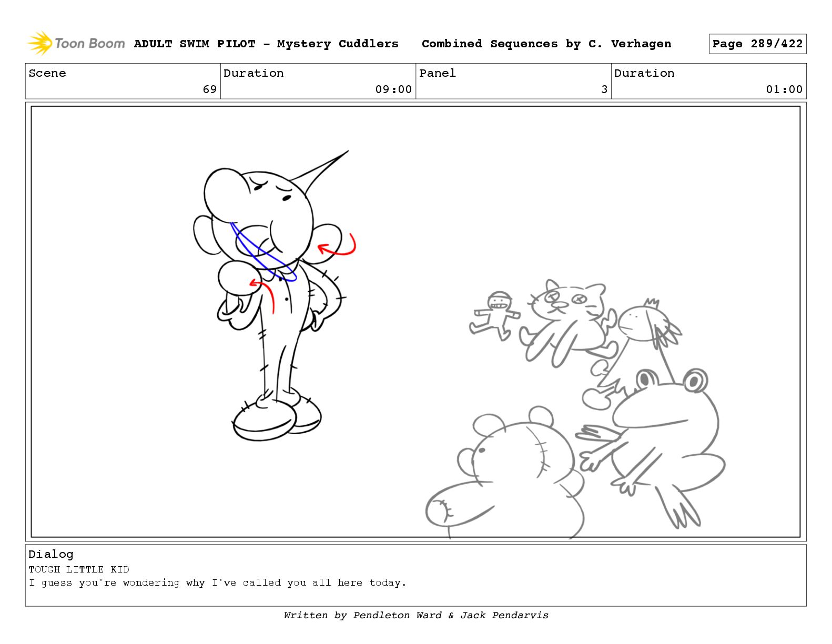Select the panel number '3'
Screen dimensions: 832x644
[604, 89]
